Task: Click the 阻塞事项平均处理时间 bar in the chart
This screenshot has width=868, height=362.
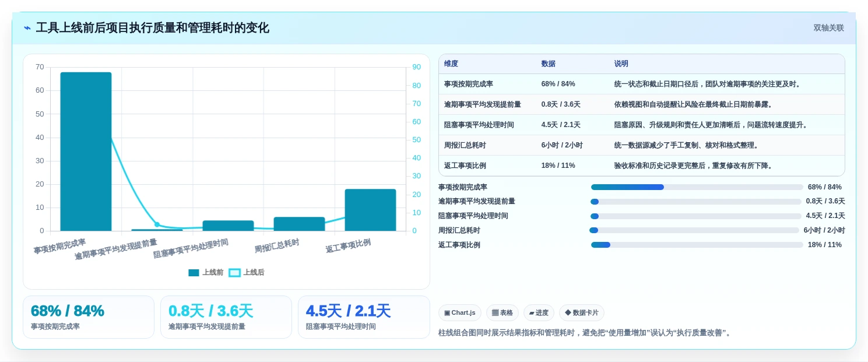Action: [228, 226]
